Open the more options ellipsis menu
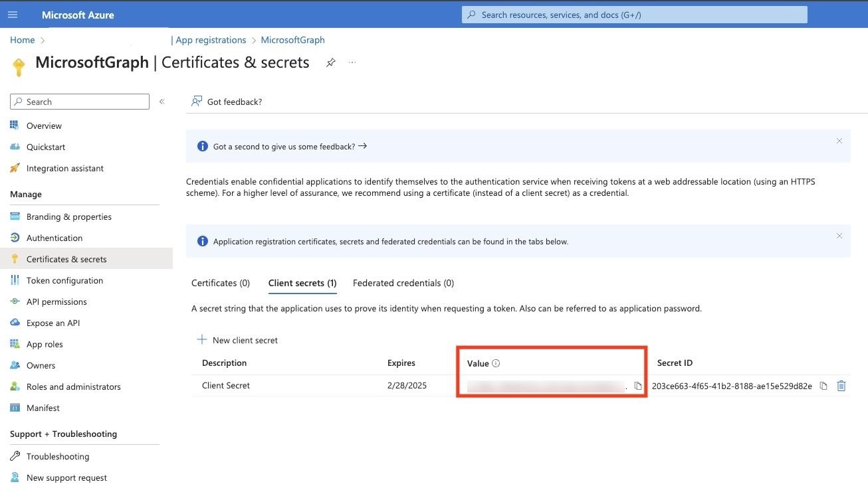Screen dimensions: 868x502 click(x=352, y=62)
